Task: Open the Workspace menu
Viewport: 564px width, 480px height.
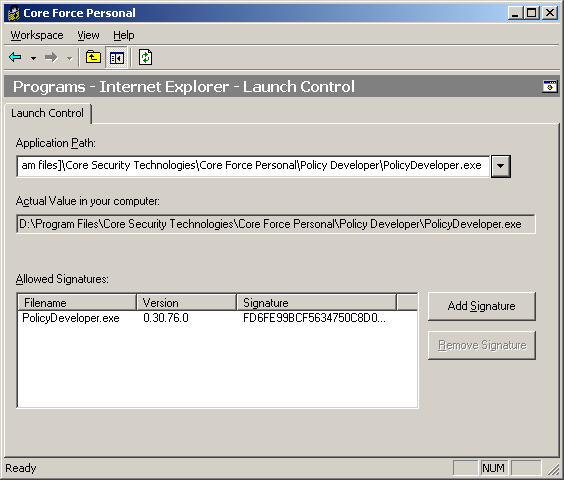Action: (37, 35)
